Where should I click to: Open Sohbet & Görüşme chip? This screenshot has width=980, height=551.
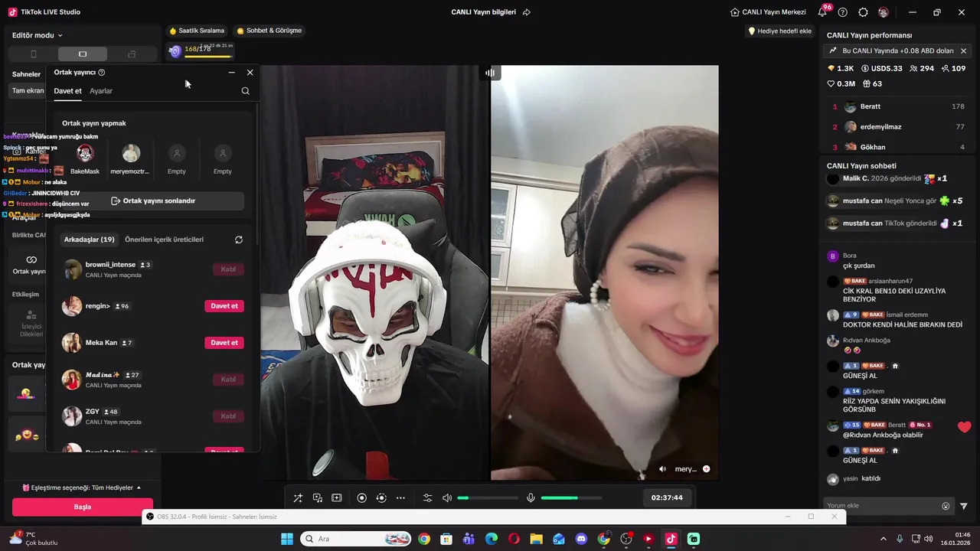pos(269,31)
